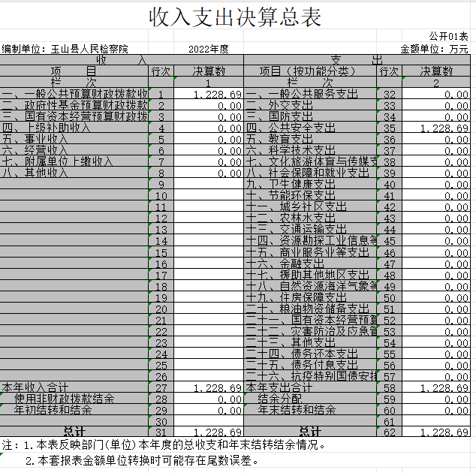Select the 本年支出合计 cell
476x473 pixels.
coord(310,387)
